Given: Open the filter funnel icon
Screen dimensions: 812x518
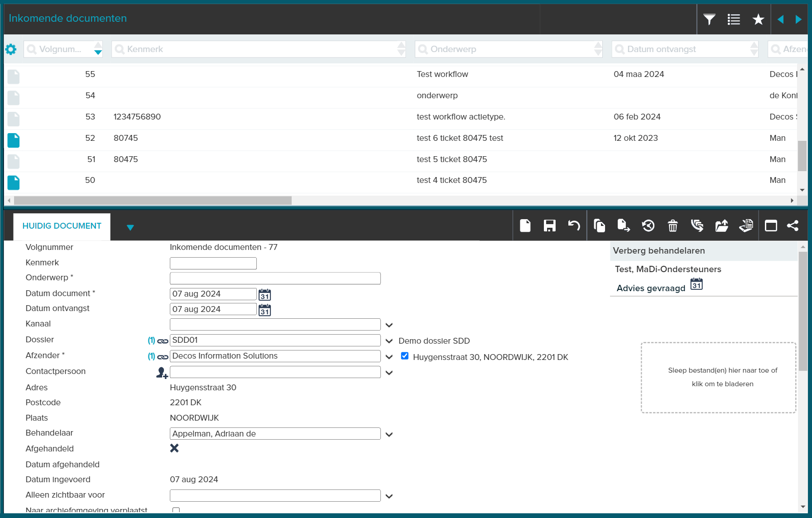Looking at the screenshot, I should 709,19.
